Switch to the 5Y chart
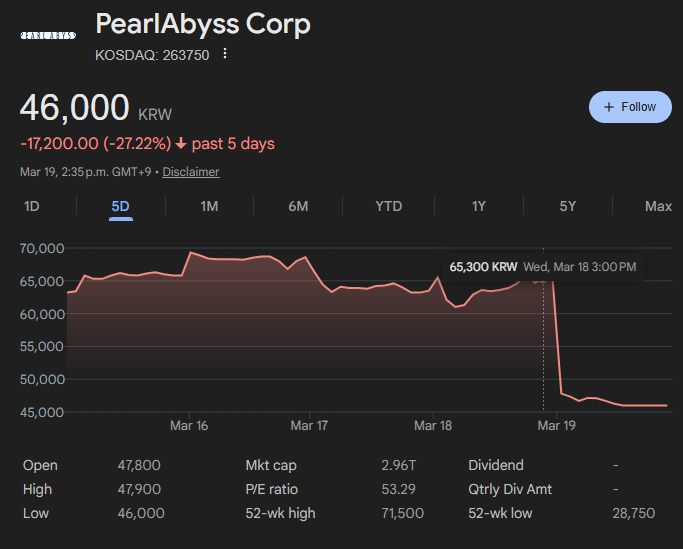 tap(568, 206)
